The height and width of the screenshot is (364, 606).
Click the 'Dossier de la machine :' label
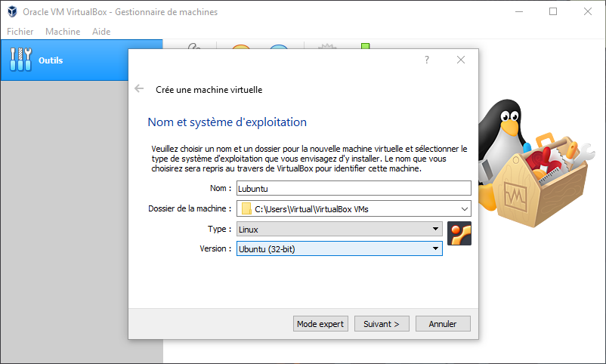tap(190, 208)
